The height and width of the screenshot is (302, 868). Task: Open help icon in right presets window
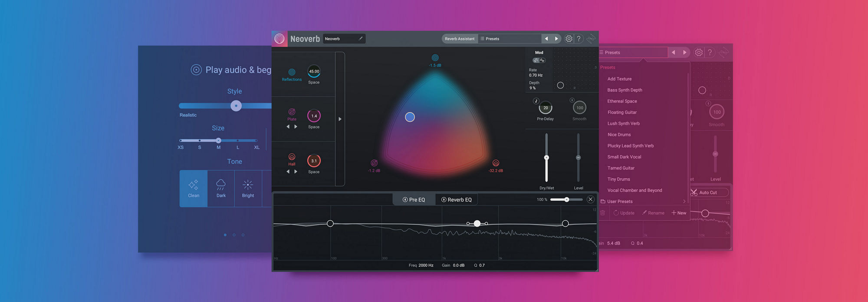click(x=710, y=53)
